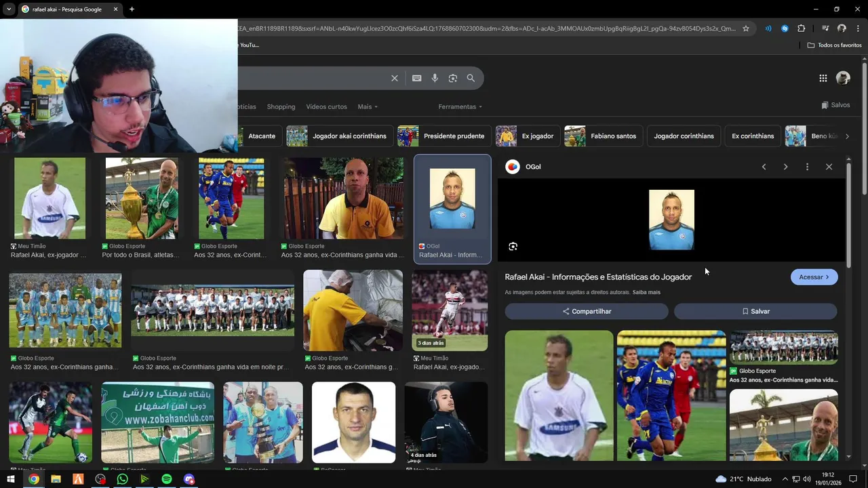
Task: Open File Explorer from the taskbar
Action: point(56,479)
